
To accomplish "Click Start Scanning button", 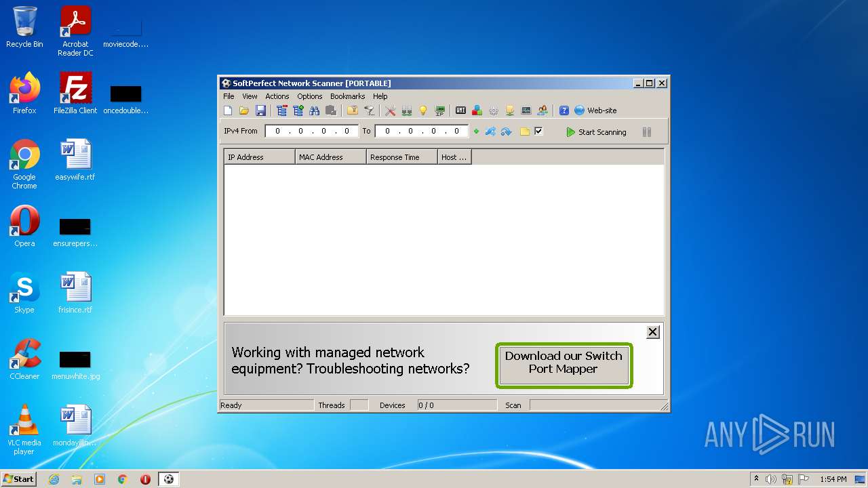I will point(596,132).
